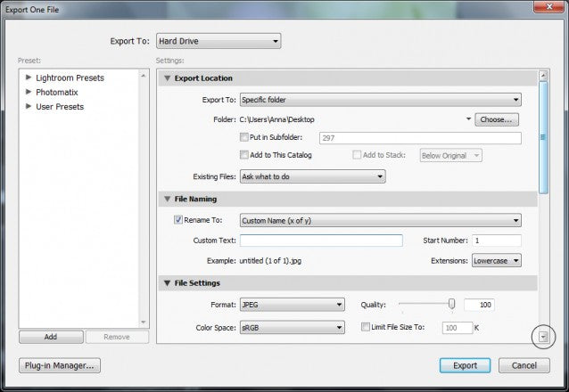
Task: Click the Quality slider handle
Action: click(x=452, y=305)
